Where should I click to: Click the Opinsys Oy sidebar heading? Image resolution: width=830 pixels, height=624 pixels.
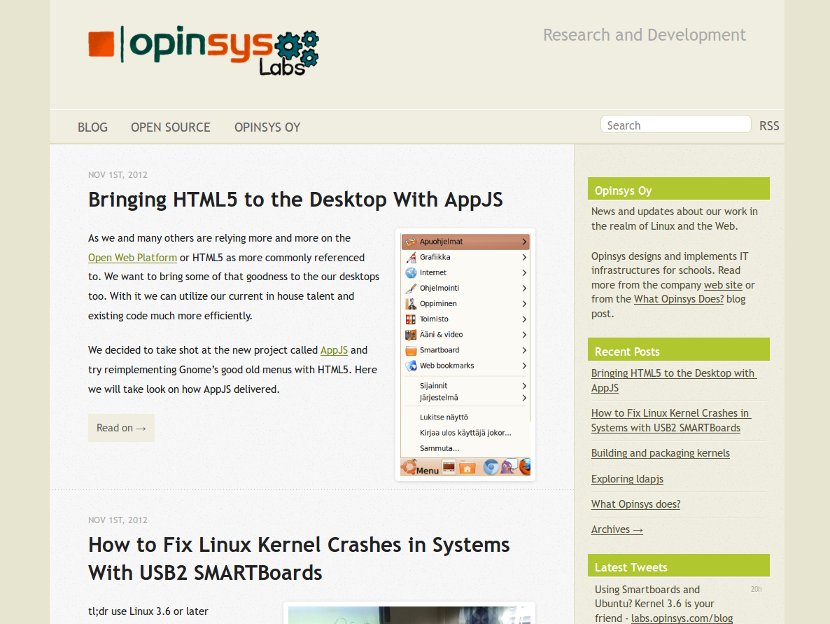click(x=679, y=189)
